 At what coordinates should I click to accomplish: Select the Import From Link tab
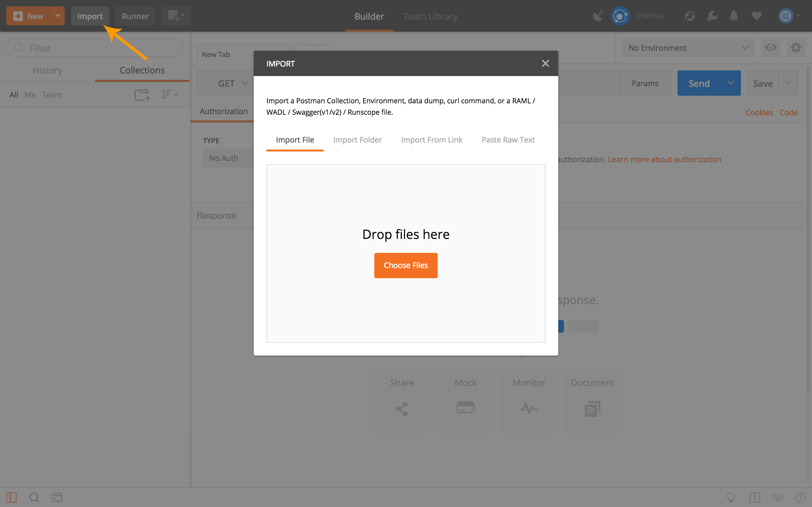point(431,140)
